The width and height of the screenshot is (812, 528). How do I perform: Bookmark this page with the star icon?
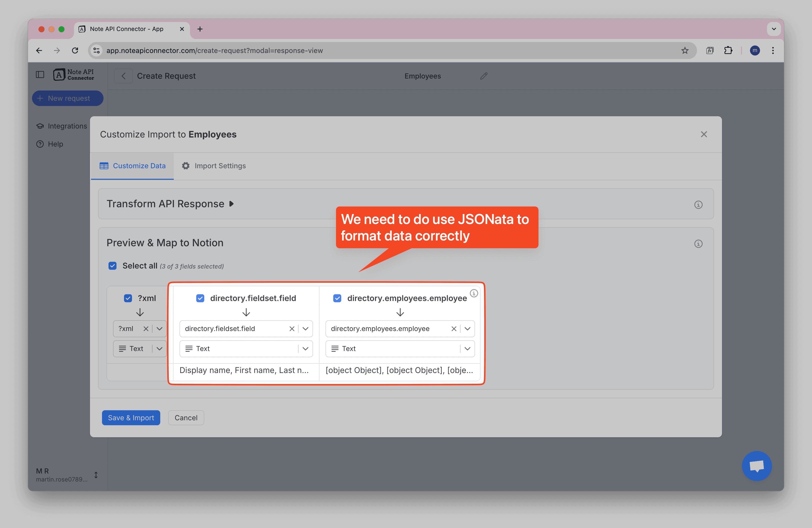[x=684, y=50]
